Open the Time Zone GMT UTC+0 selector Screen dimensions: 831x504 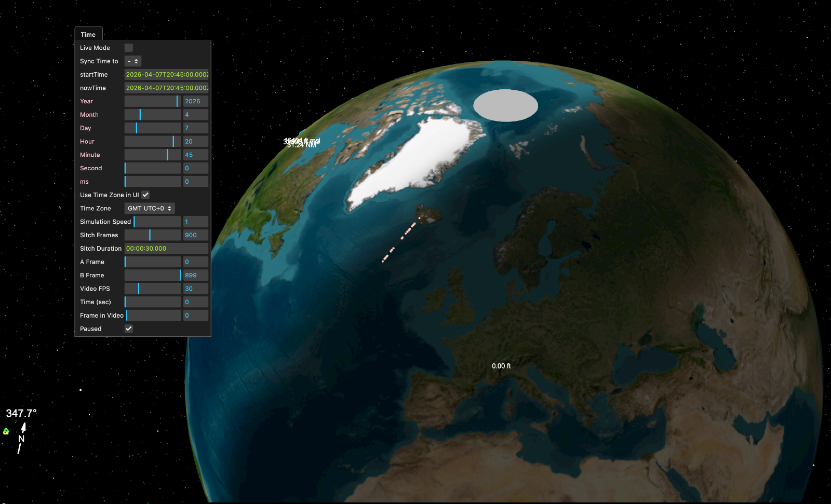coord(149,208)
